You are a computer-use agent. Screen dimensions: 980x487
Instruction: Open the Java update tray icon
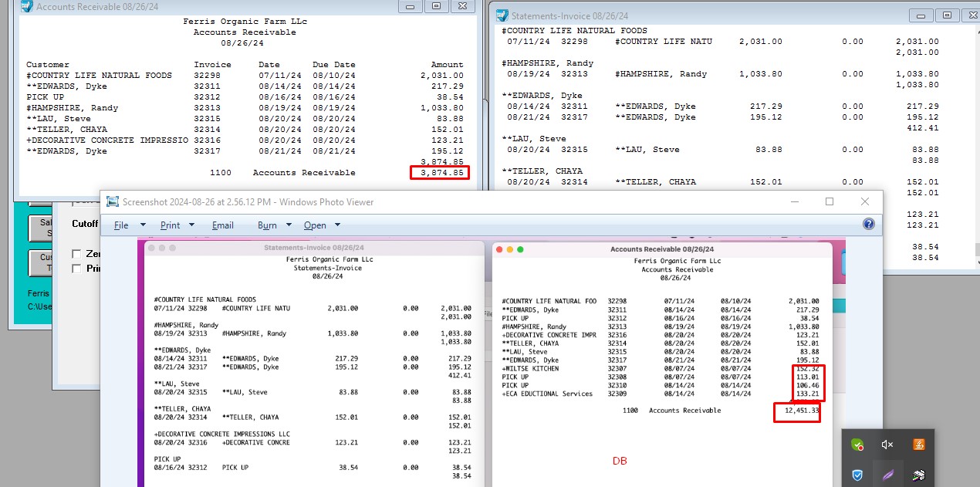[919, 445]
